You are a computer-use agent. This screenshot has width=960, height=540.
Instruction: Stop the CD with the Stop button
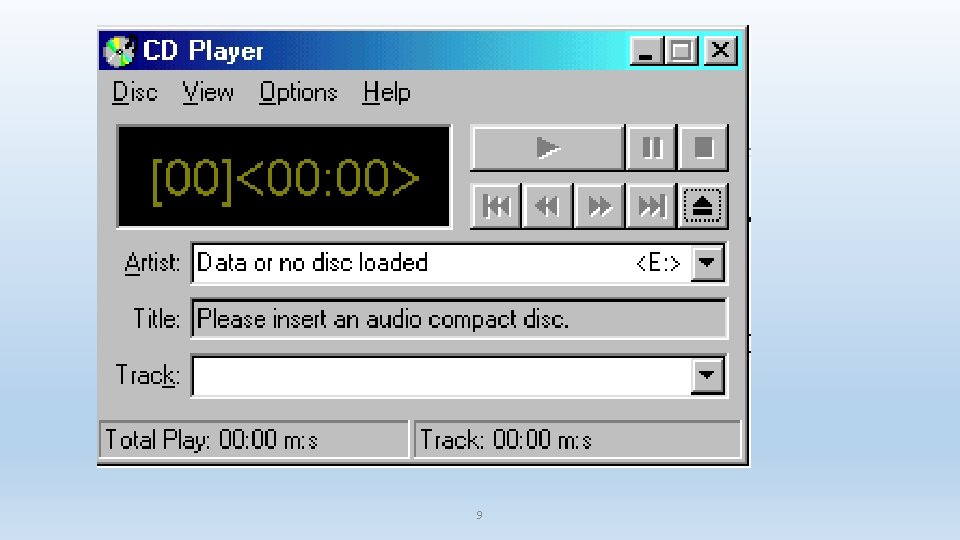pos(703,148)
